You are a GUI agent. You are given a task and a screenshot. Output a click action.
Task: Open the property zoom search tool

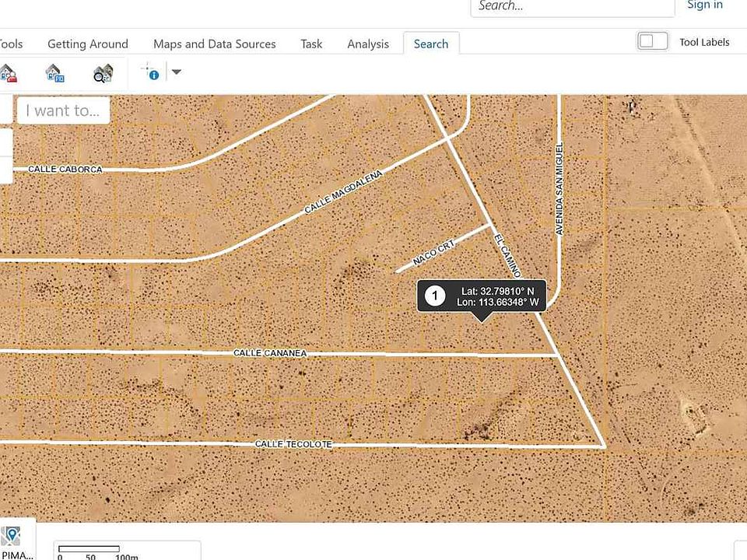pyautogui.click(x=102, y=74)
